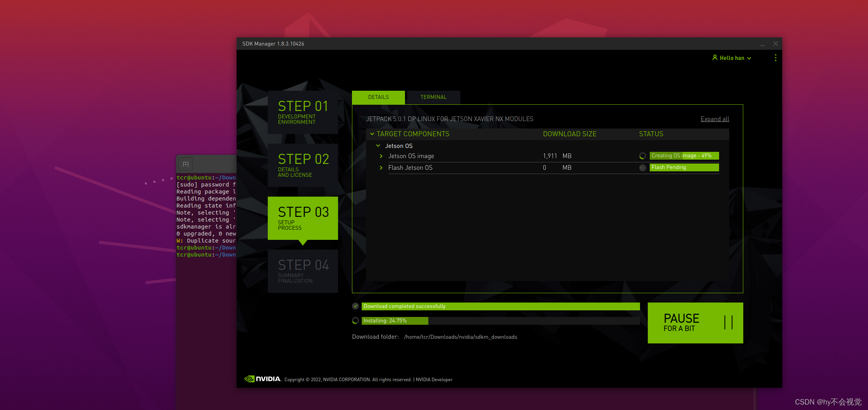Click the Installing 24.75% progress bar
This screenshot has width=868, height=410.
point(500,321)
